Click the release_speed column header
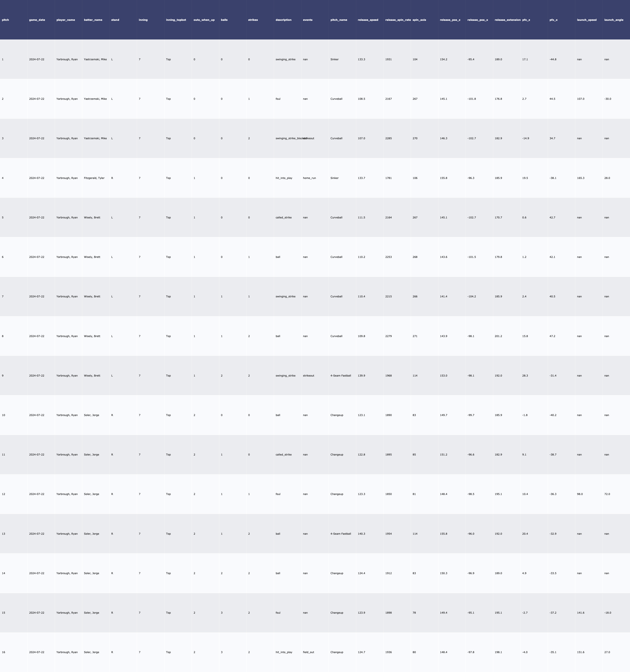 click(368, 20)
